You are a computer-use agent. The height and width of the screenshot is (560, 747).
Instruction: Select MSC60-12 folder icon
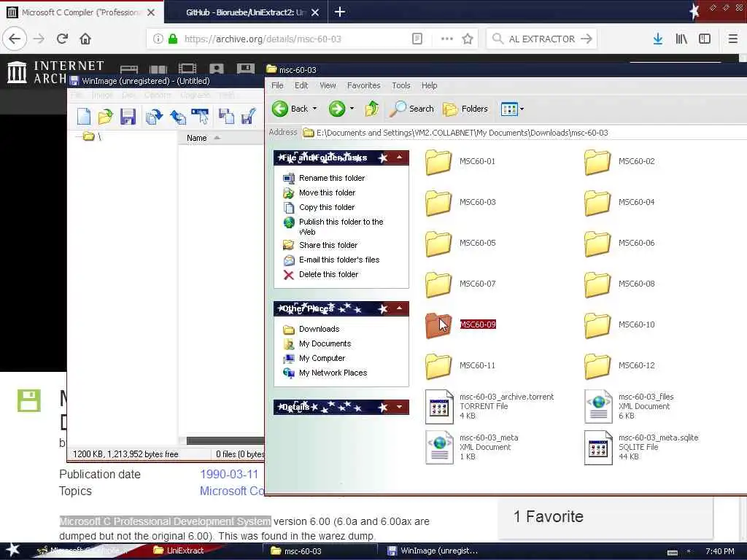coord(597,366)
